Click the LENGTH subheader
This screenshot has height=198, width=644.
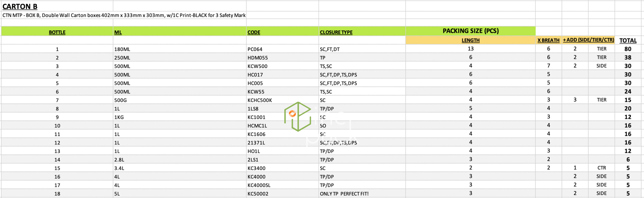point(470,40)
